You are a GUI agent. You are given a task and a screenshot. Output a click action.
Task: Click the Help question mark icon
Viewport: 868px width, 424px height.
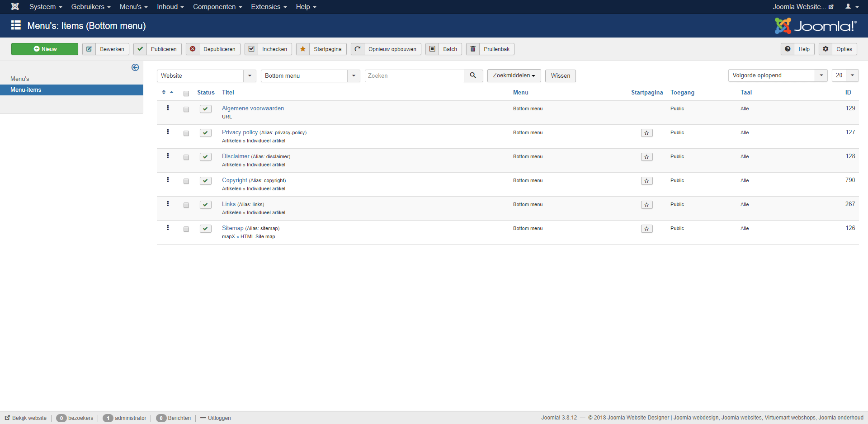[x=787, y=49]
